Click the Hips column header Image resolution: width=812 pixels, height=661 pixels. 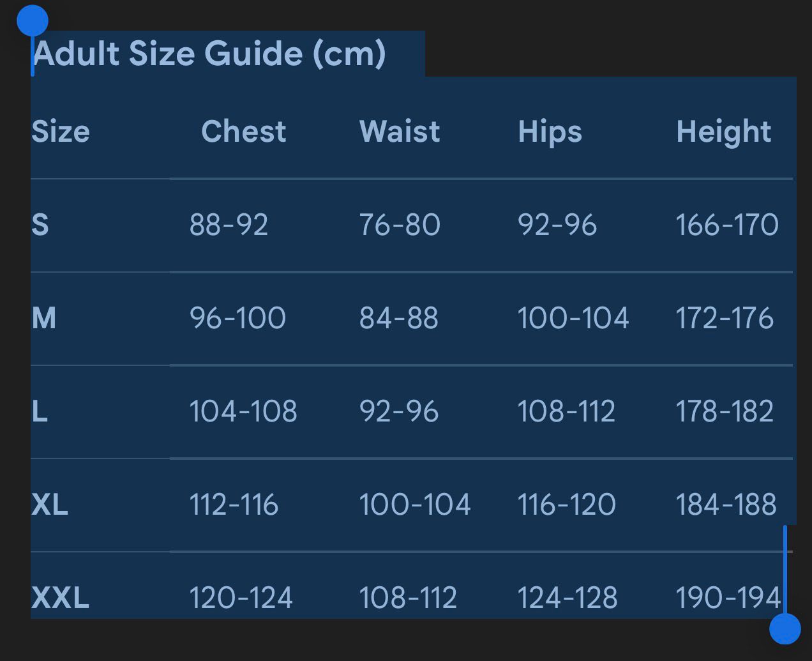pos(550,132)
